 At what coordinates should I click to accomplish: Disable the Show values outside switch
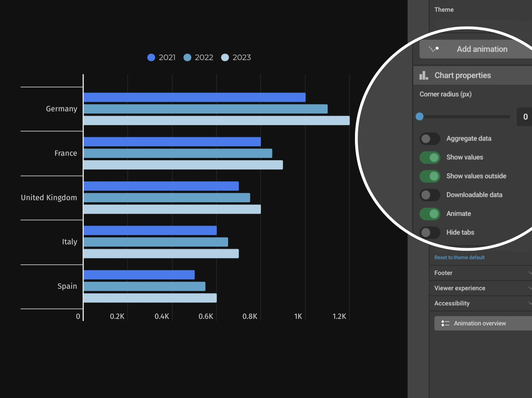(x=430, y=176)
